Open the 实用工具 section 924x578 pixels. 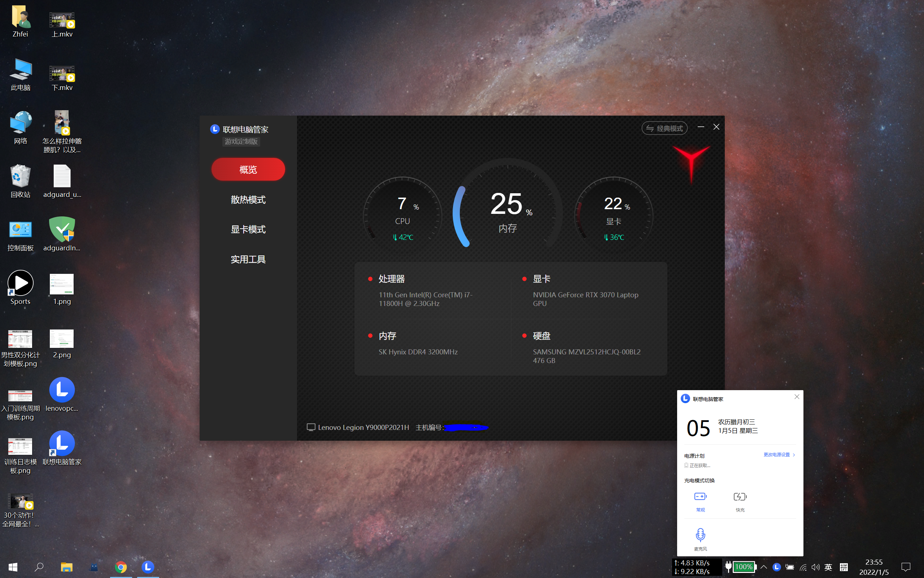(248, 259)
